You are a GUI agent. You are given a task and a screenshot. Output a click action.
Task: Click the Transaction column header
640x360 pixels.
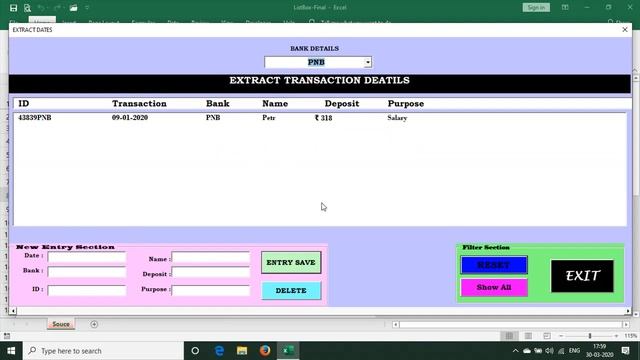click(x=139, y=104)
